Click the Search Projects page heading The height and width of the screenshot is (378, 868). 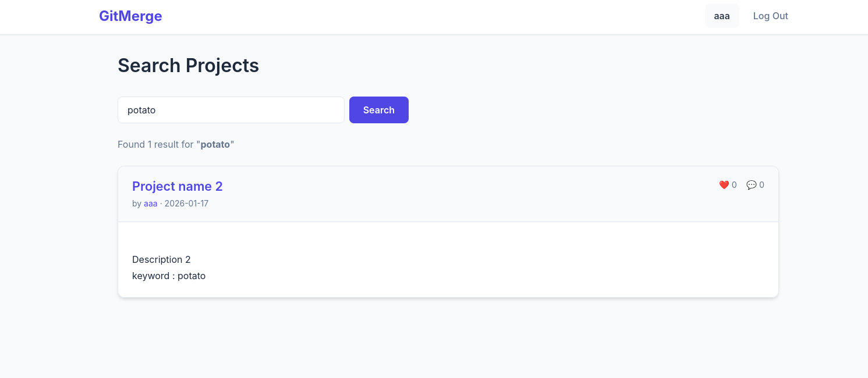point(188,66)
